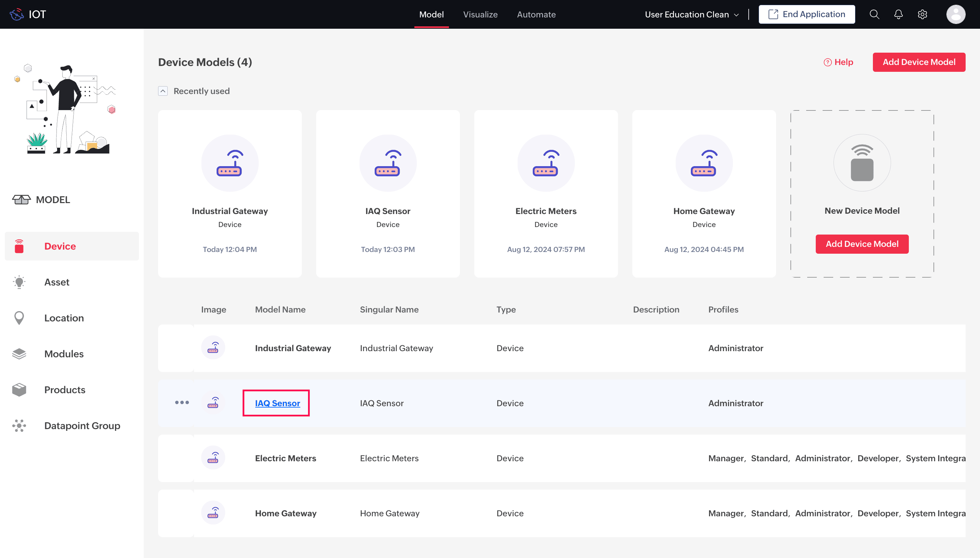Click Add Device Model in the New Device Model card
The height and width of the screenshot is (558, 980).
pyautogui.click(x=862, y=244)
